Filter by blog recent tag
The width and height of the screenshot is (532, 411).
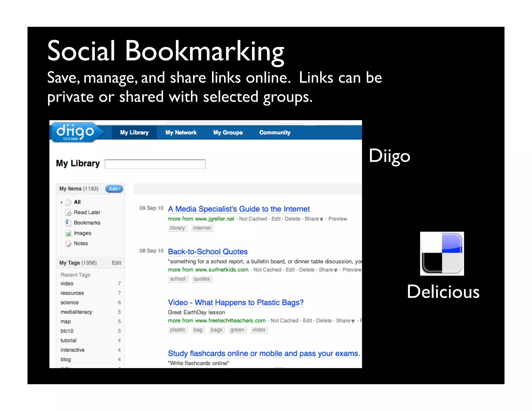(65, 360)
